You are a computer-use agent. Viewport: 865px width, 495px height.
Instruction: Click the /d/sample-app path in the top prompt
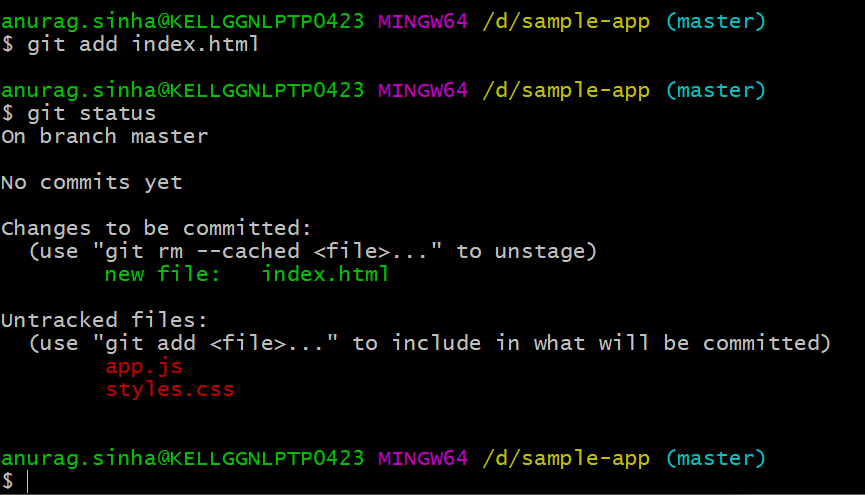[566, 21]
